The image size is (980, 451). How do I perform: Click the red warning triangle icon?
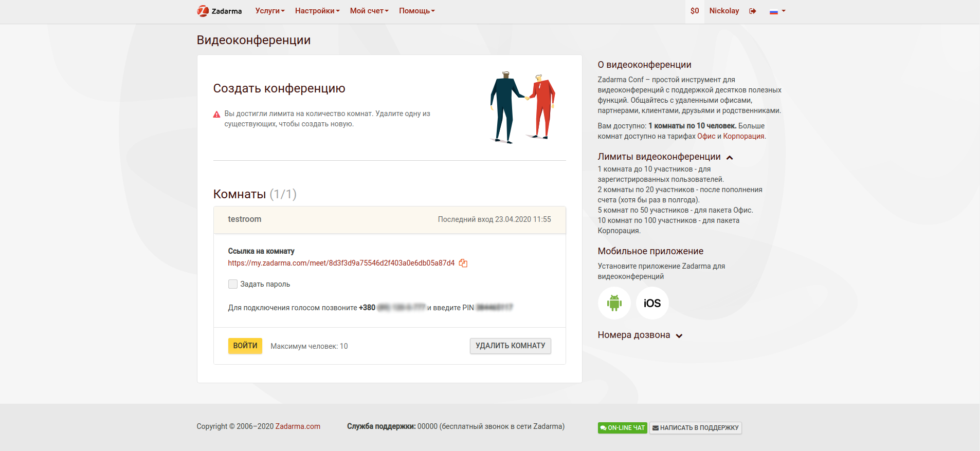(217, 115)
